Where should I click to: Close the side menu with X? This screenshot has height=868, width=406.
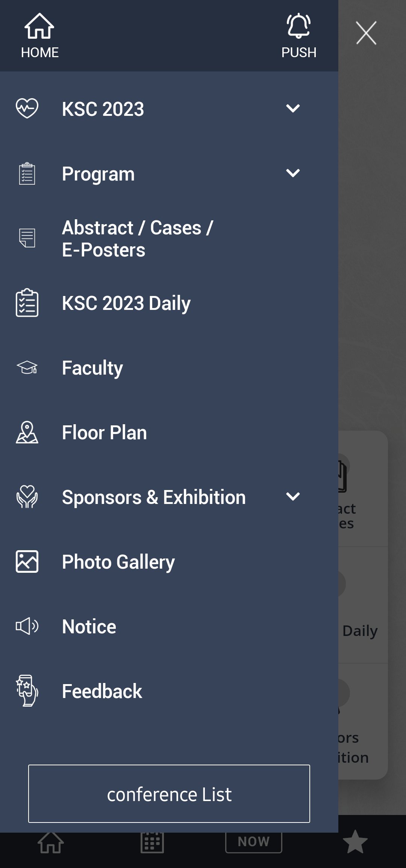(366, 33)
